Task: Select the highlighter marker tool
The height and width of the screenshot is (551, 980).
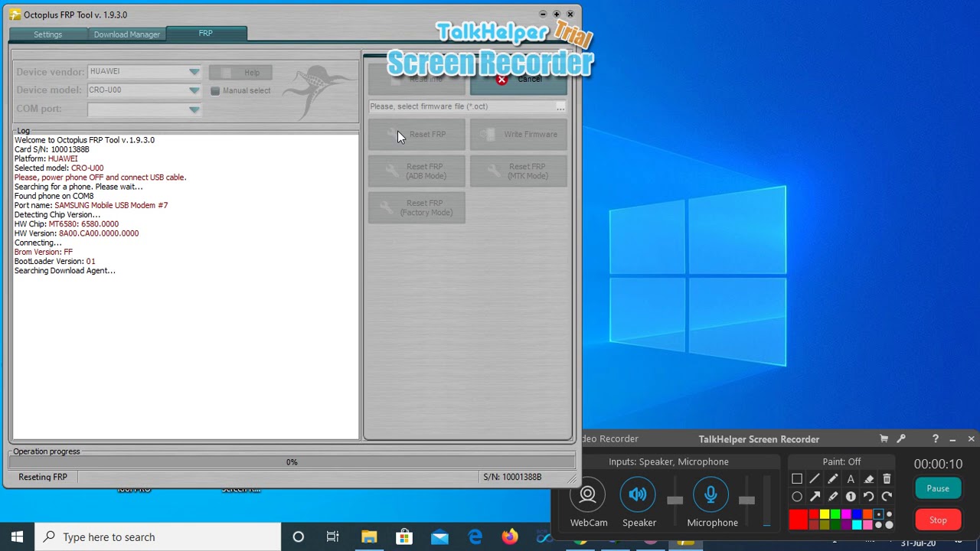Action: [x=833, y=497]
